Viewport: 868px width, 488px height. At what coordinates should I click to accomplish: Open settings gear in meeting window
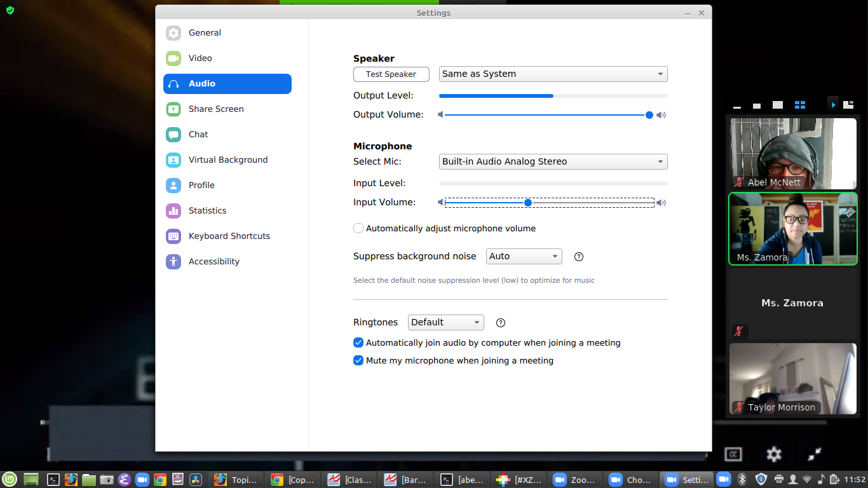773,454
